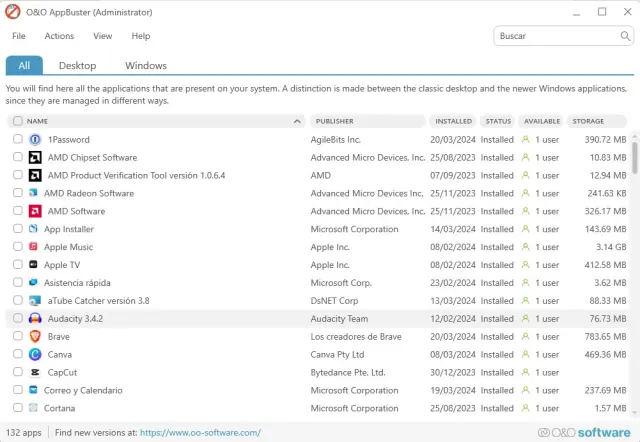Switch to the Desktop tab

(77, 66)
